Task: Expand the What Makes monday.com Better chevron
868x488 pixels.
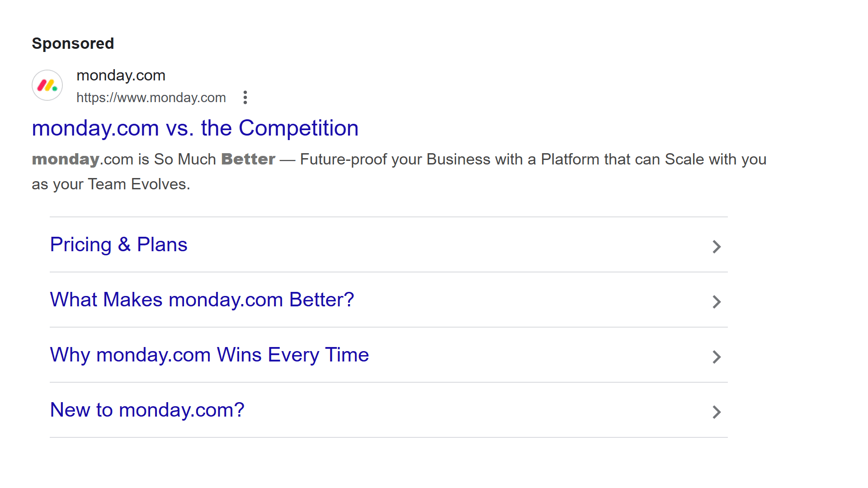Action: 716,302
